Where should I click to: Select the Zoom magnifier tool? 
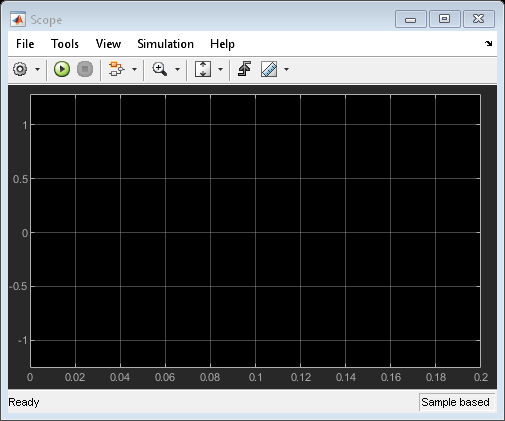click(160, 69)
